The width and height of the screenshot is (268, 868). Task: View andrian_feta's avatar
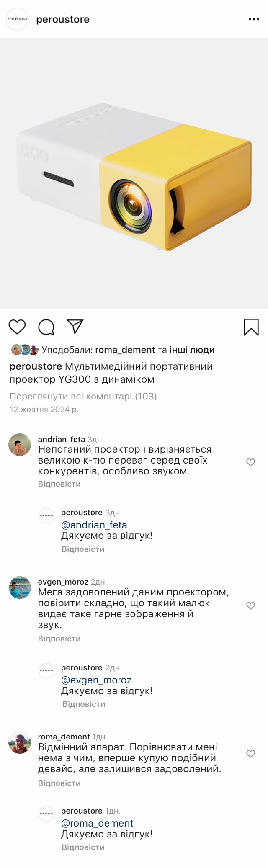(20, 444)
